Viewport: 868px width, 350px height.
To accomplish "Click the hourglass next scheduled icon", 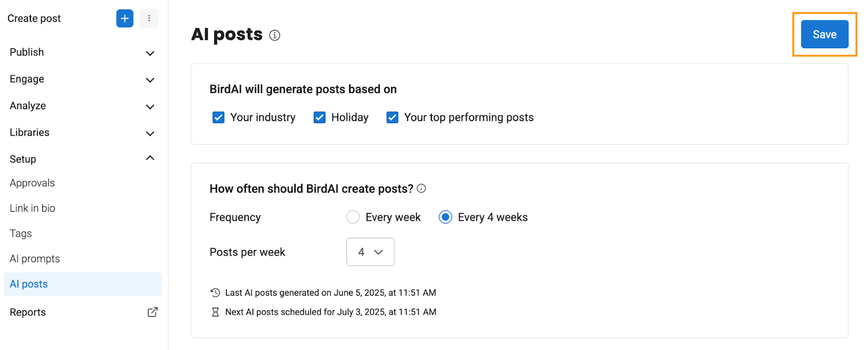I will pos(215,312).
